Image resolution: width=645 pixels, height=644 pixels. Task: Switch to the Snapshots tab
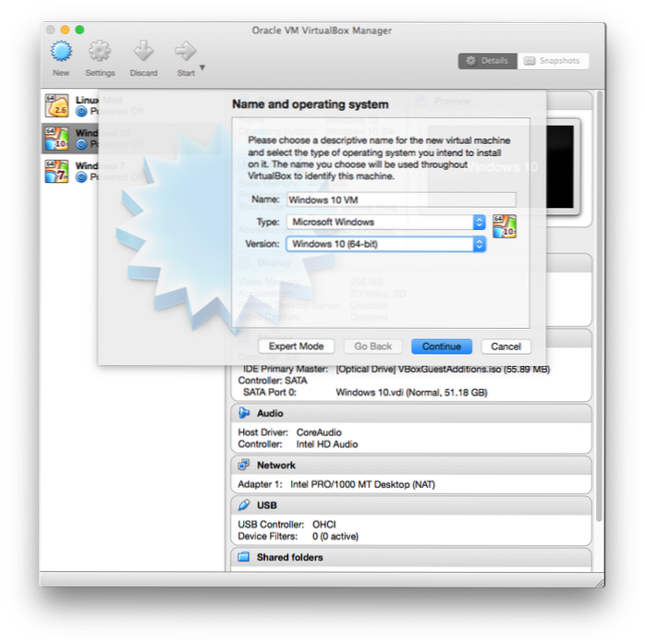point(553,61)
